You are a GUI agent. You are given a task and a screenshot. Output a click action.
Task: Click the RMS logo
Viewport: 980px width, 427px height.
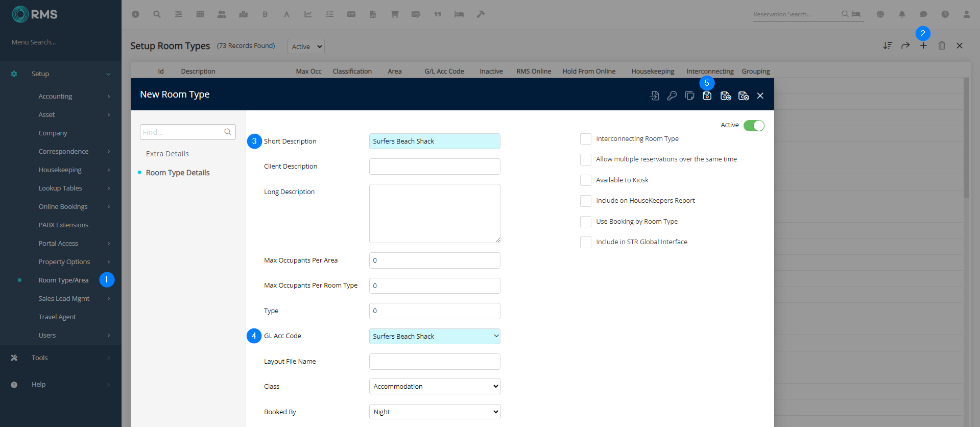35,14
